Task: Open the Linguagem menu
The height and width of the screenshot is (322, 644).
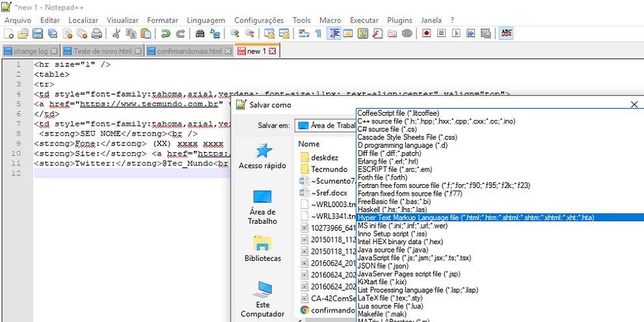Action: pyautogui.click(x=206, y=20)
